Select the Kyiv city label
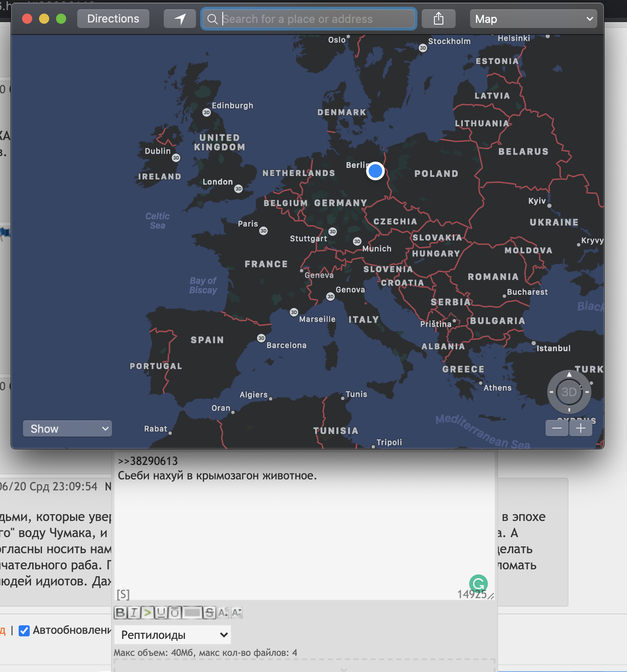 [537, 201]
